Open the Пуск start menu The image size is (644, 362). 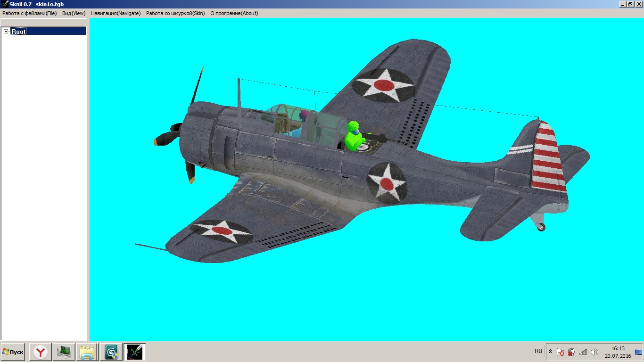pos(13,352)
